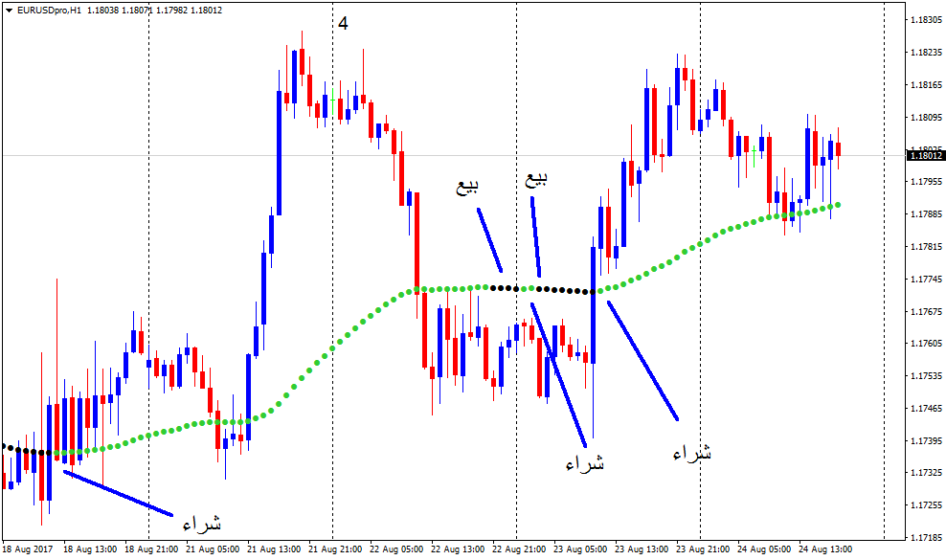The width and height of the screenshot is (946, 560).
Task: Click price level 1.18235 on the price scale
Action: [x=926, y=52]
